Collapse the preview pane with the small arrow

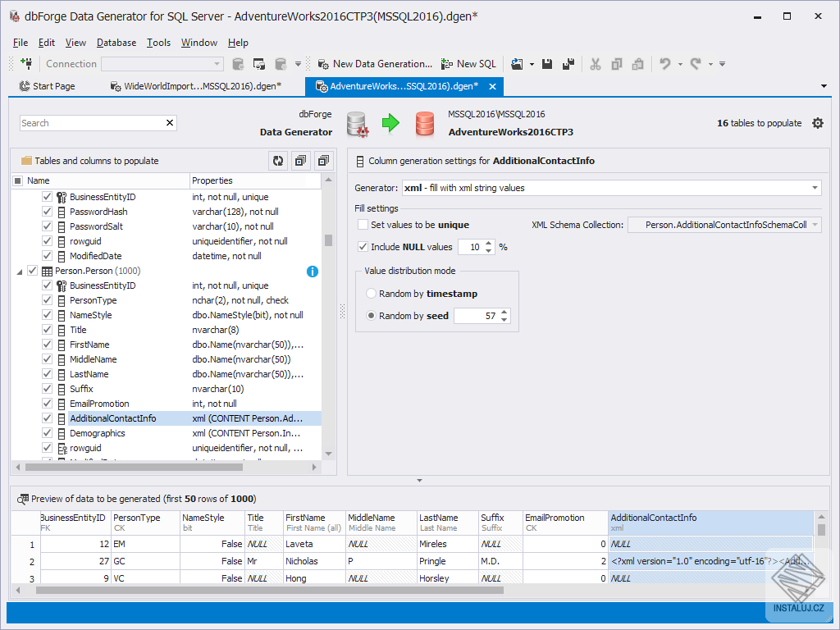pos(419,481)
